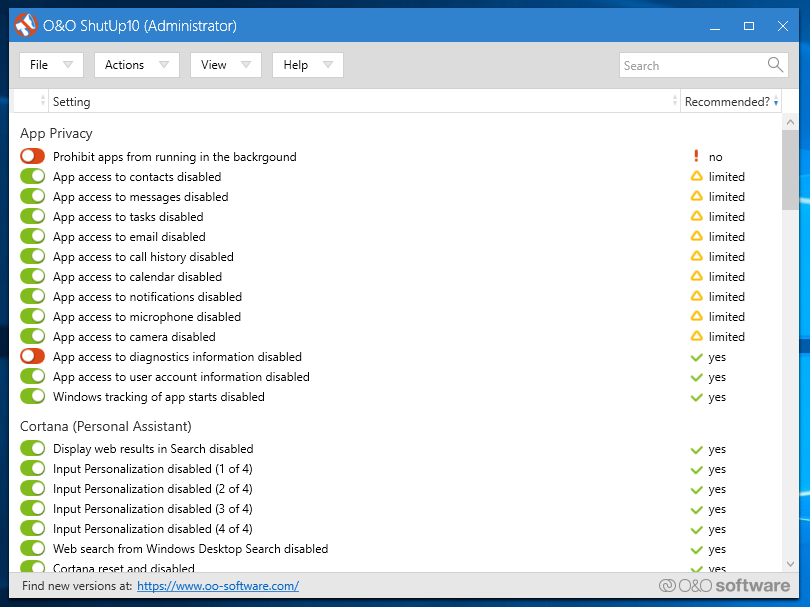Click the sort arrow on the Recommended? column

[x=776, y=102]
